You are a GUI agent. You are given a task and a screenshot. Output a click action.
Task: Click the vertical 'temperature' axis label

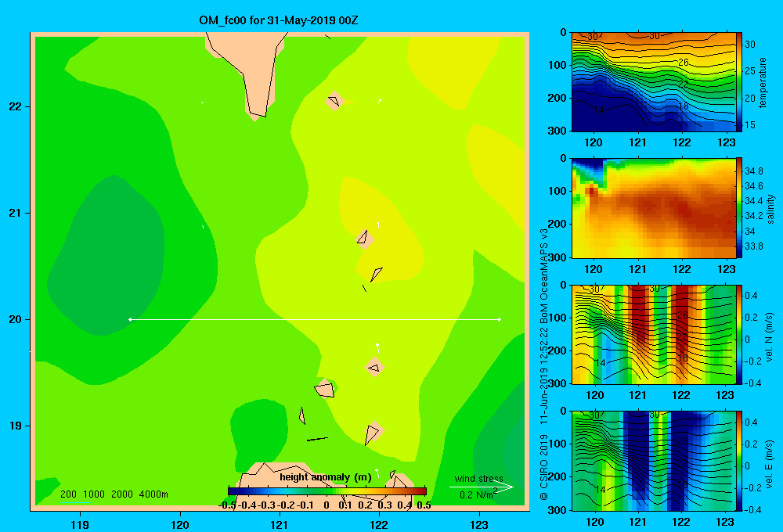click(763, 82)
